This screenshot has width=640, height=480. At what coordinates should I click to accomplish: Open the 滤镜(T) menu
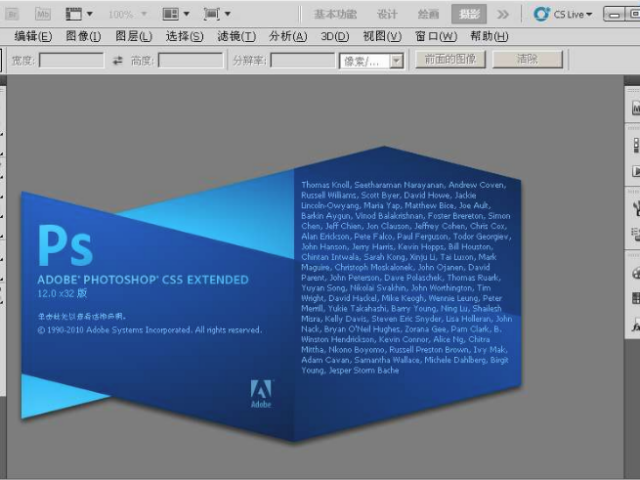(236, 36)
